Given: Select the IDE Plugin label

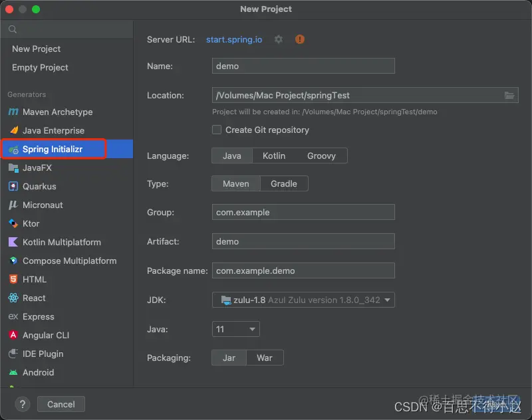Looking at the screenshot, I should [x=43, y=354].
